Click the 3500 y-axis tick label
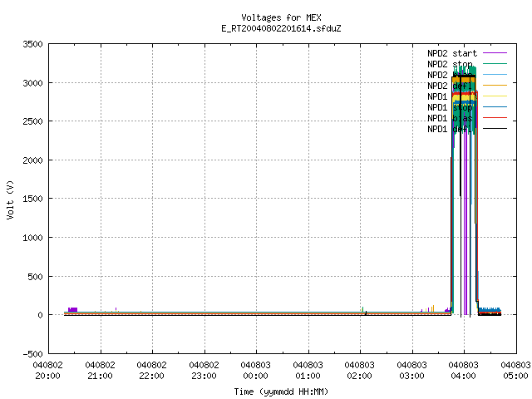 (32, 44)
